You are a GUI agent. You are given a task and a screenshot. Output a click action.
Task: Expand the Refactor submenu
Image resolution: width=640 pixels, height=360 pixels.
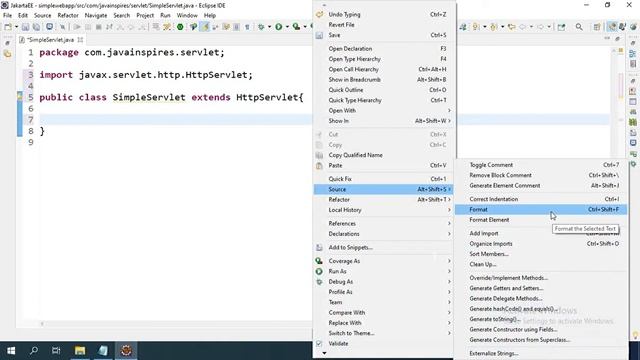point(384,200)
